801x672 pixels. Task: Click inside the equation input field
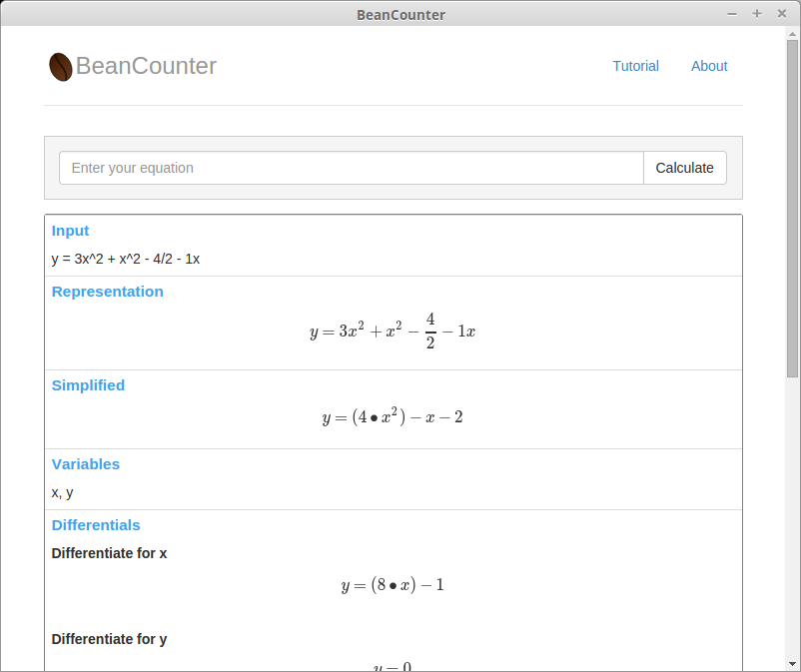350,168
